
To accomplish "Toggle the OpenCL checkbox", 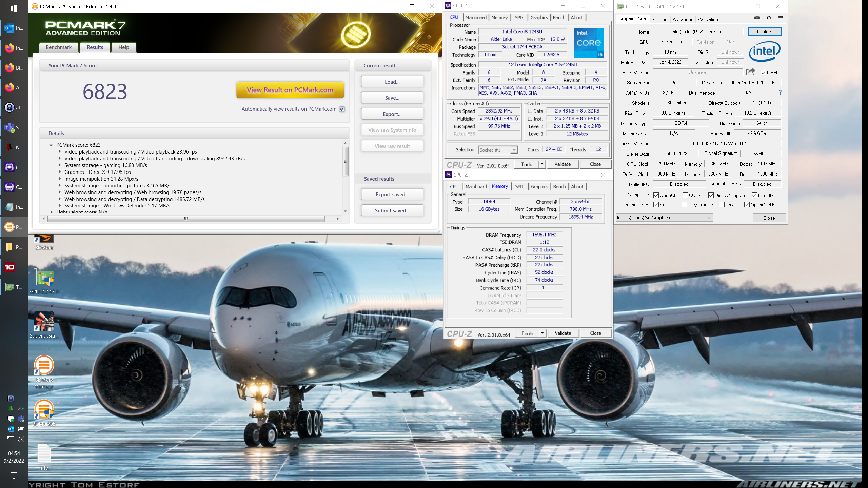I will tap(656, 195).
